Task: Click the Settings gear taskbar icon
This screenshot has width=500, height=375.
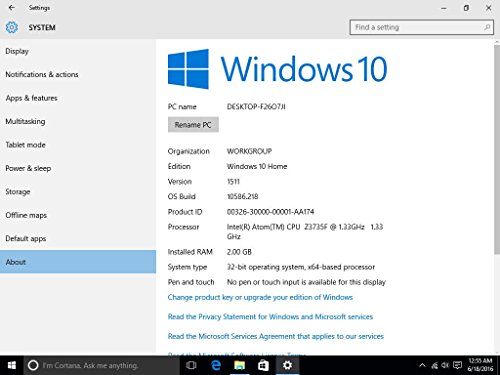Action: (x=287, y=365)
